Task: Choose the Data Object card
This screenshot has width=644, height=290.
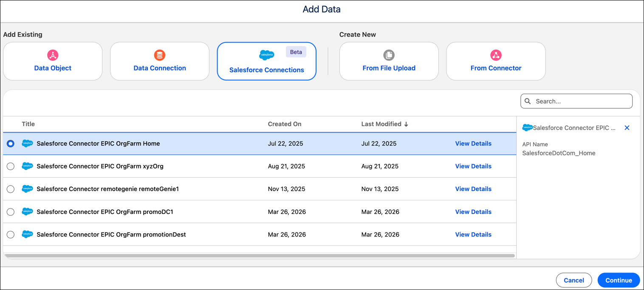Action: [x=53, y=61]
